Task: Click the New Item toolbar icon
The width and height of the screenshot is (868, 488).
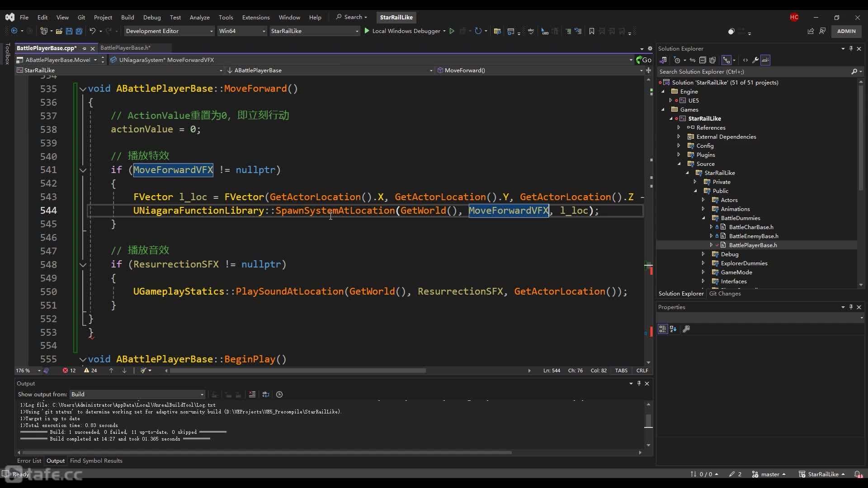Action: click(x=44, y=31)
